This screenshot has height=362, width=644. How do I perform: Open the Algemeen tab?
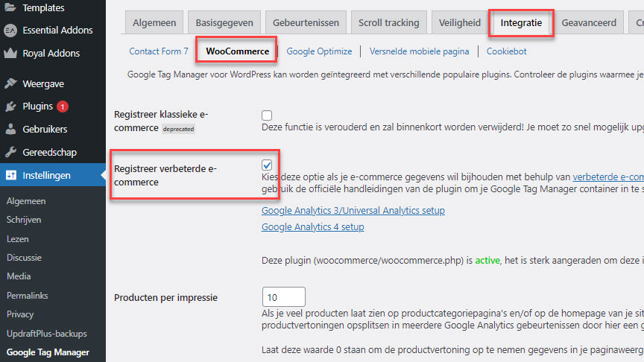click(154, 22)
